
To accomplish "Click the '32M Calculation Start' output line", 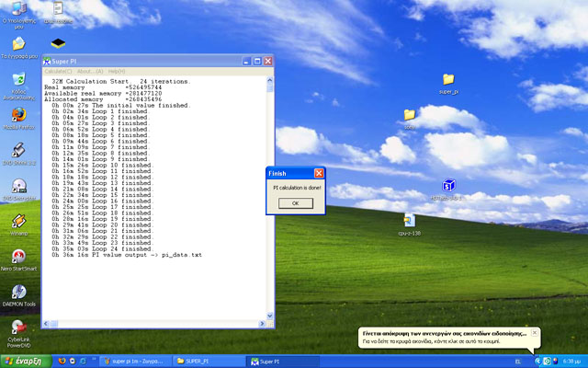I will point(121,81).
